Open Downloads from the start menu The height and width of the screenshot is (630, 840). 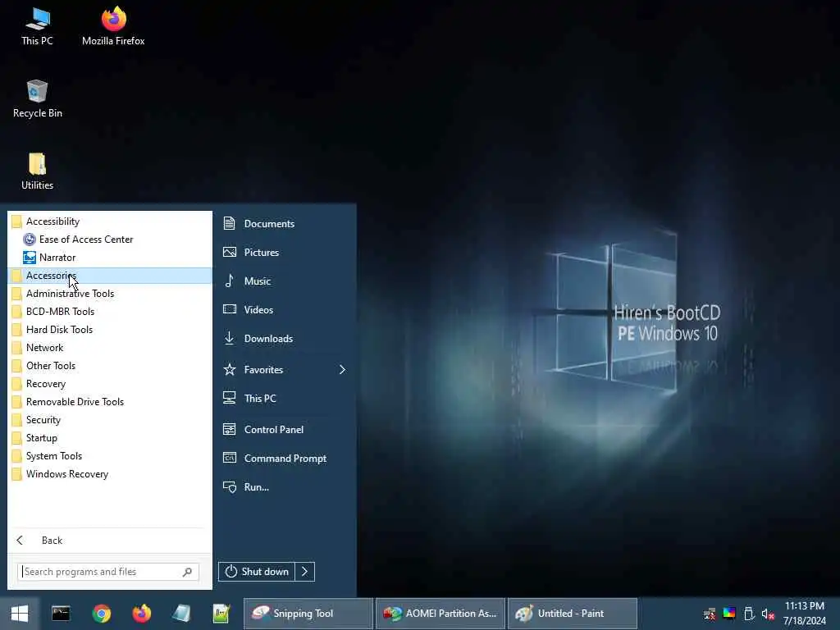pyautogui.click(x=285, y=339)
